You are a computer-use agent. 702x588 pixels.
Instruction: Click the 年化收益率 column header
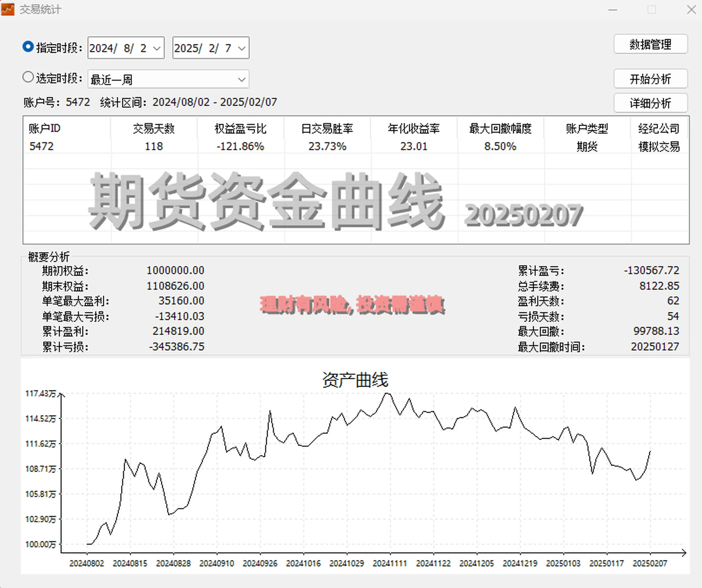tap(414, 128)
